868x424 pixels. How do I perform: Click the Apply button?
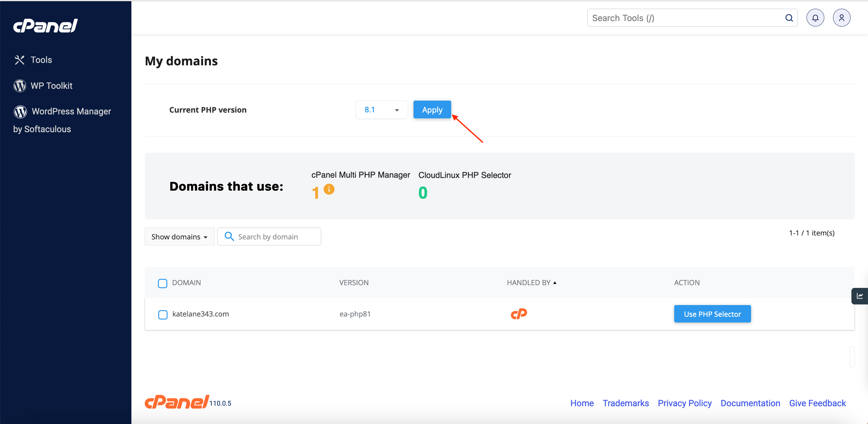point(432,110)
